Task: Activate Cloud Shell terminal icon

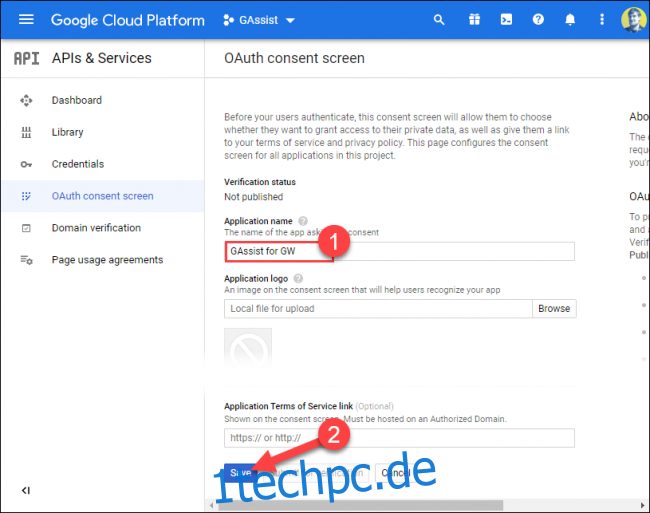Action: point(506,19)
